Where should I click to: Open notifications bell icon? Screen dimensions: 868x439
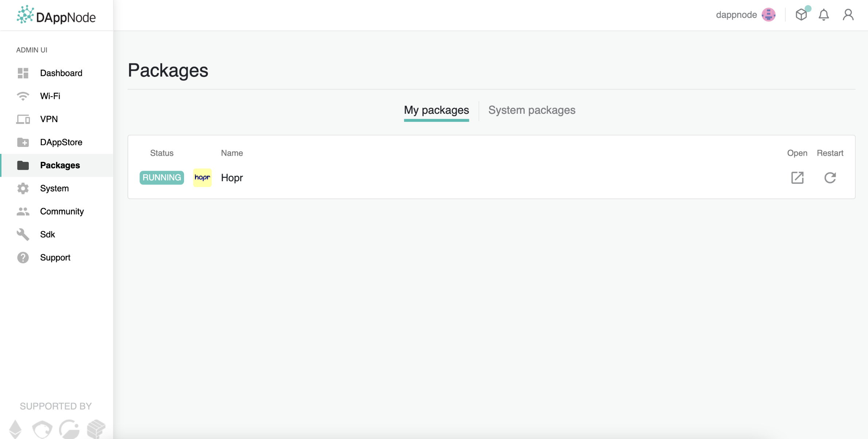(824, 15)
